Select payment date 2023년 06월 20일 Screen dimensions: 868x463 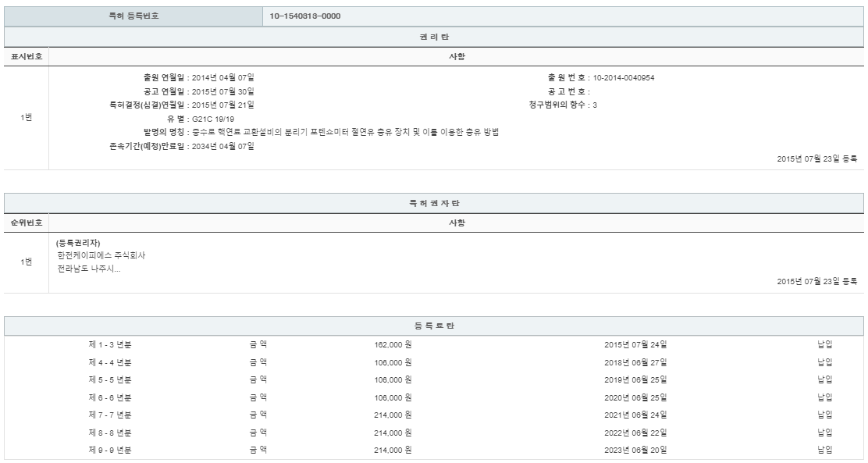coord(635,450)
